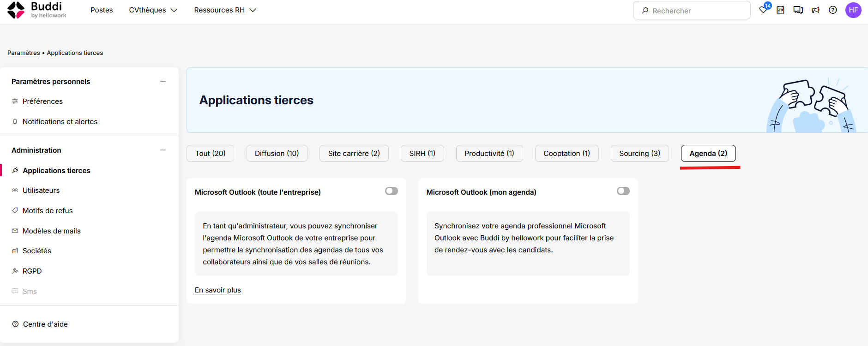Open the HF user avatar menu
This screenshot has width=868, height=346.
pos(853,10)
